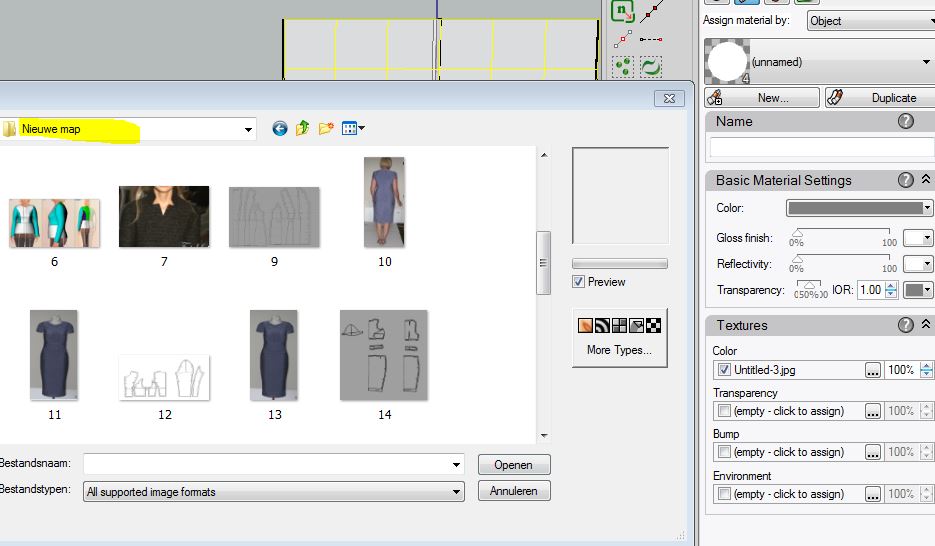Click help icon for Basic Material Settings
The image size is (935, 546).
(x=906, y=180)
